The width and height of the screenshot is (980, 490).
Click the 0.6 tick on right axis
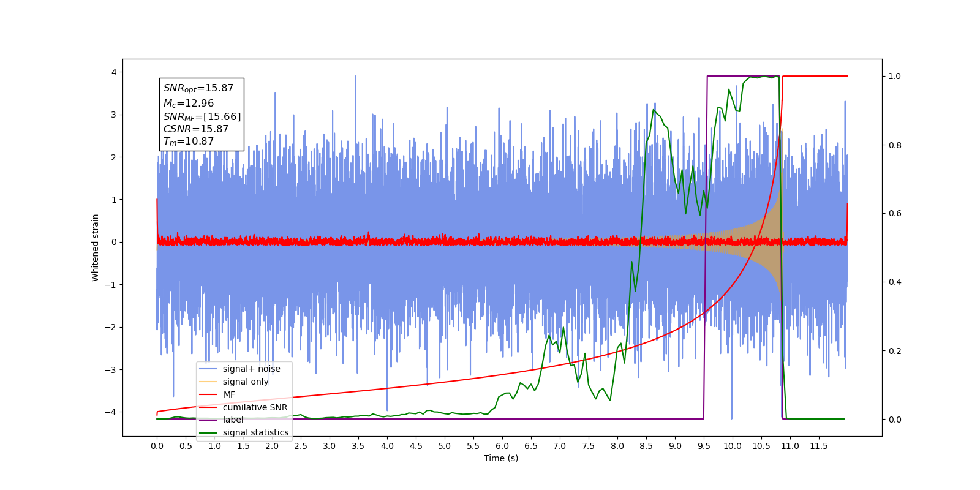point(895,214)
